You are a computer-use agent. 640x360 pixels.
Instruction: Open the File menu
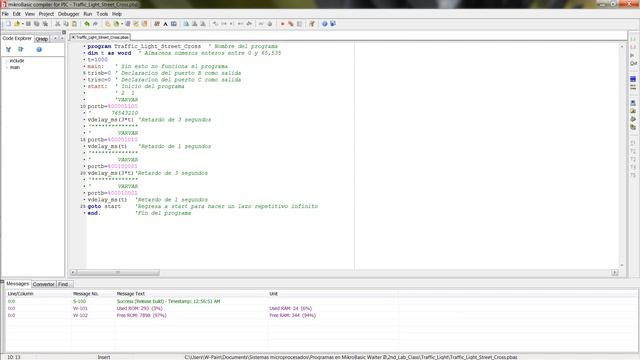[x=5, y=14]
